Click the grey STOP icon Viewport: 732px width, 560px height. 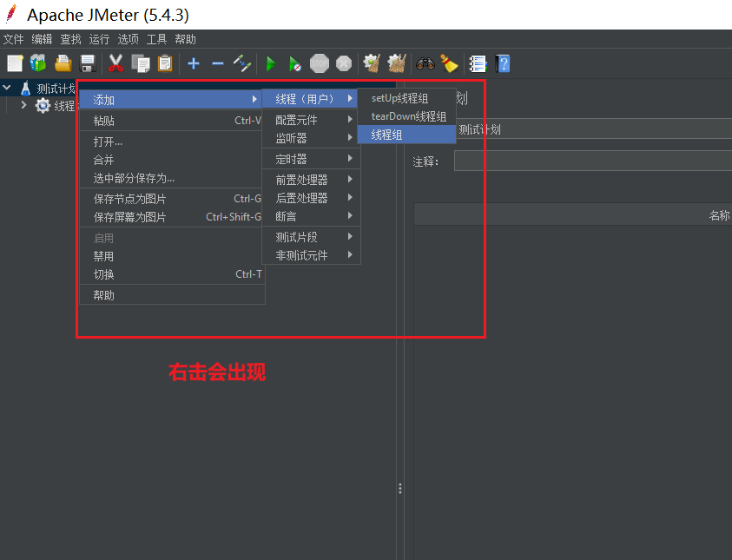click(x=320, y=63)
